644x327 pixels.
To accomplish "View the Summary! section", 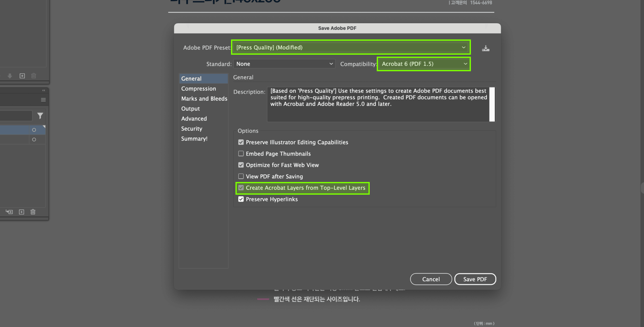I will [204, 139].
